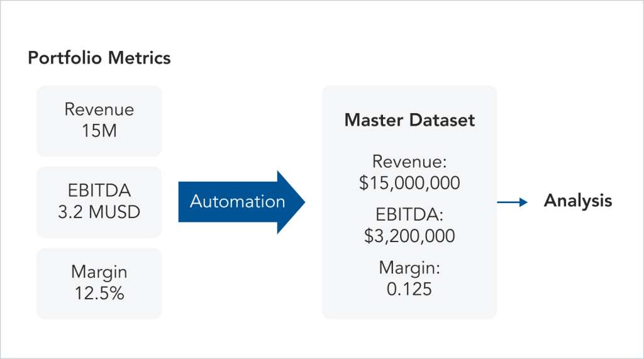Click the 'Margin' label in left card

pyautogui.click(x=99, y=272)
